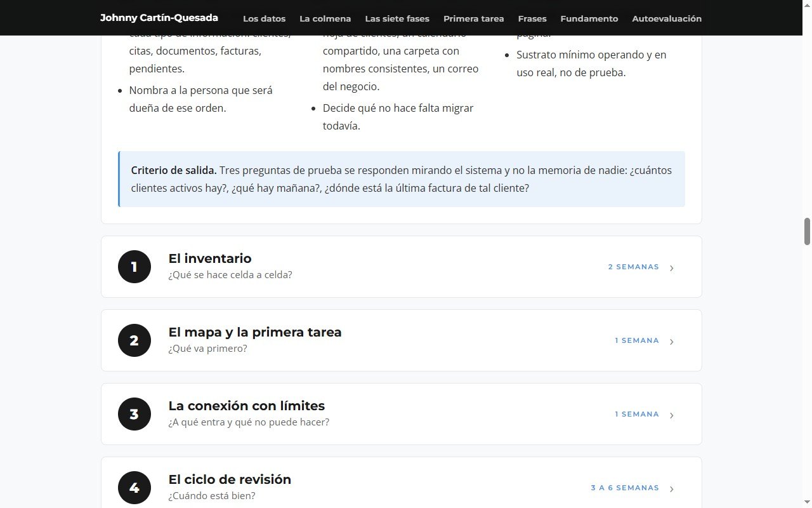The width and height of the screenshot is (812, 508).
Task: Open the Los datos nav item
Action: point(264,18)
